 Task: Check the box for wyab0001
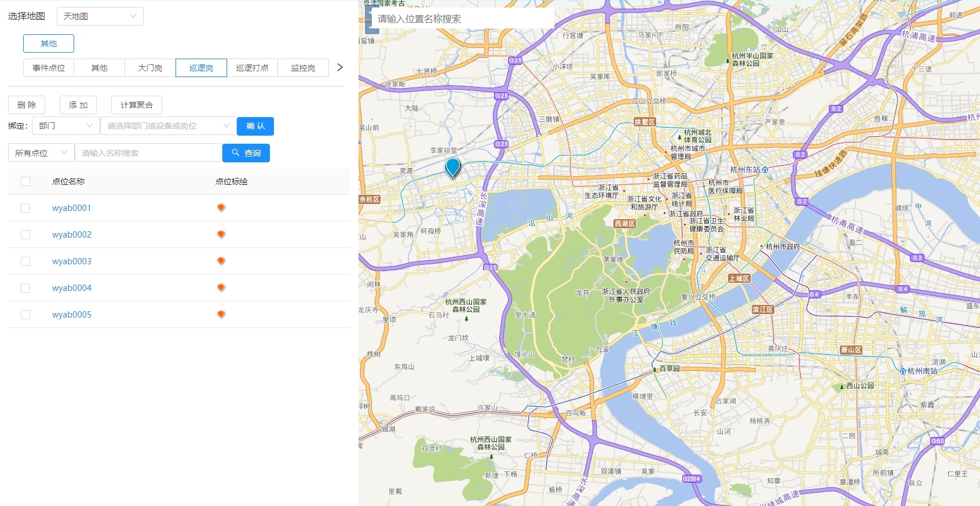(x=25, y=208)
